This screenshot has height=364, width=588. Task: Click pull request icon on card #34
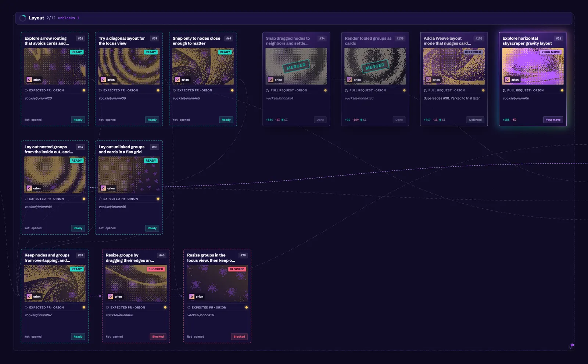point(268,90)
